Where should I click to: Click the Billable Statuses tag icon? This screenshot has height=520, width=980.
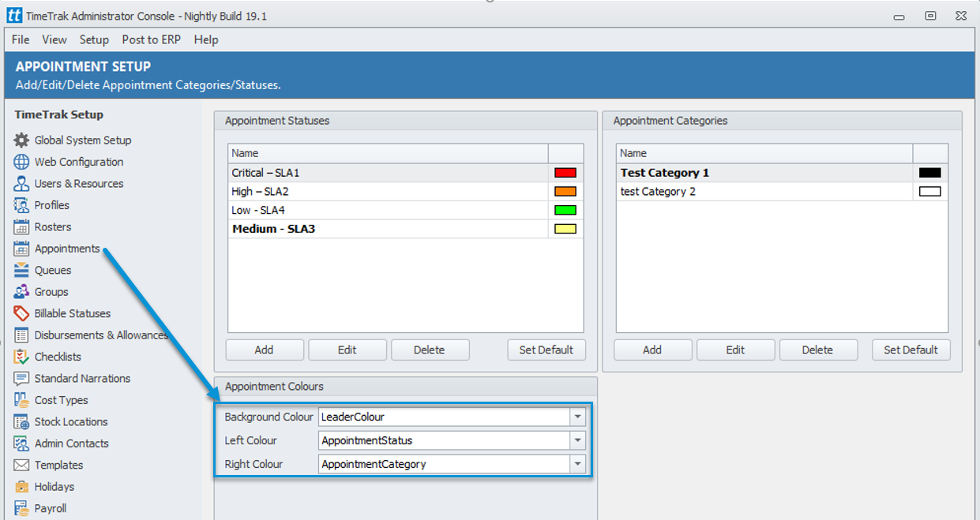click(x=21, y=314)
